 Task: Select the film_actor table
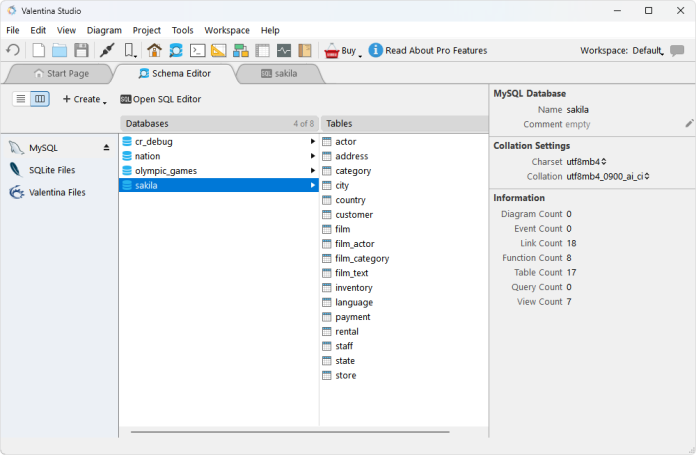tap(355, 244)
